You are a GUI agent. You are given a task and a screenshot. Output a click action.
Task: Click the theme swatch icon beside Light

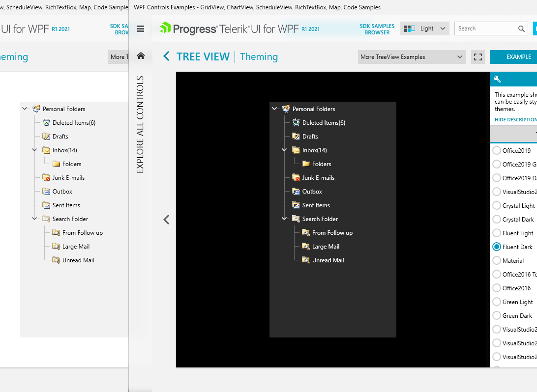[x=410, y=28]
